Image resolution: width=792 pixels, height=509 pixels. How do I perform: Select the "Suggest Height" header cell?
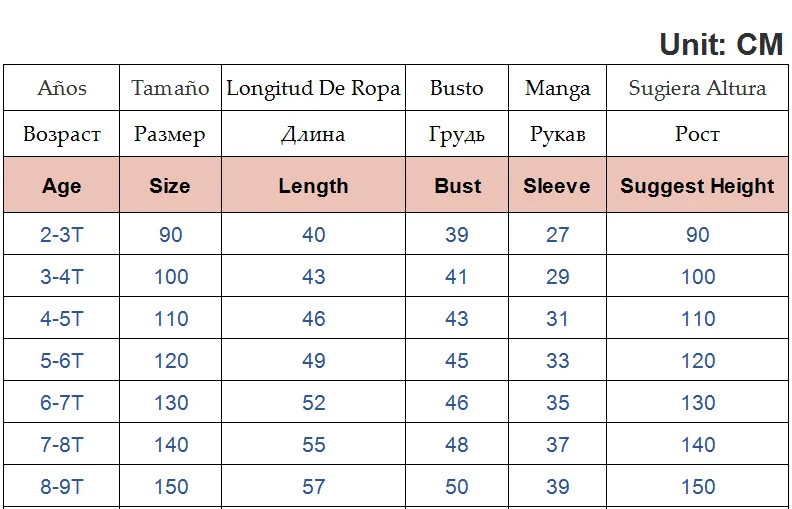point(697,186)
